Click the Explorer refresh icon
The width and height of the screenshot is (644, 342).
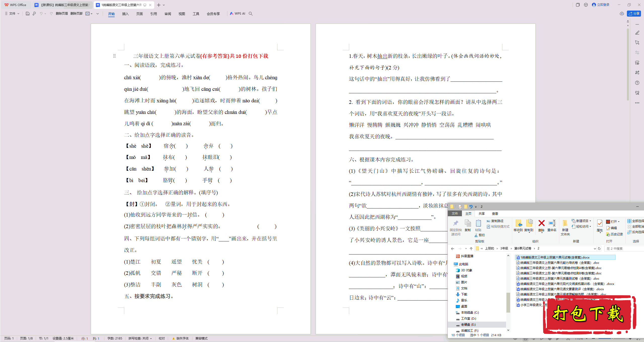[599, 248]
